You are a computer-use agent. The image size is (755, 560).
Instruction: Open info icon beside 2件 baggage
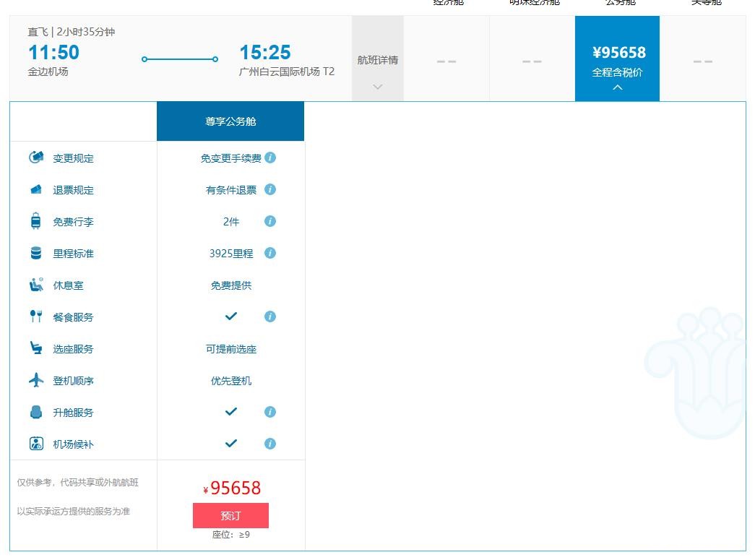(270, 221)
